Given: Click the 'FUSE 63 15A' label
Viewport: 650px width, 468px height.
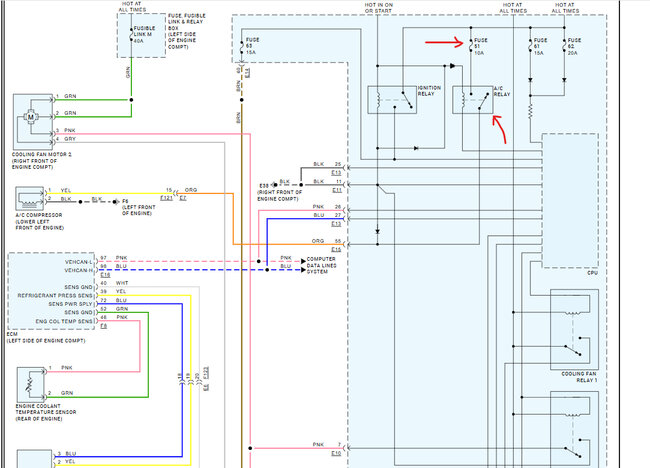Looking at the screenshot, I should (252, 46).
